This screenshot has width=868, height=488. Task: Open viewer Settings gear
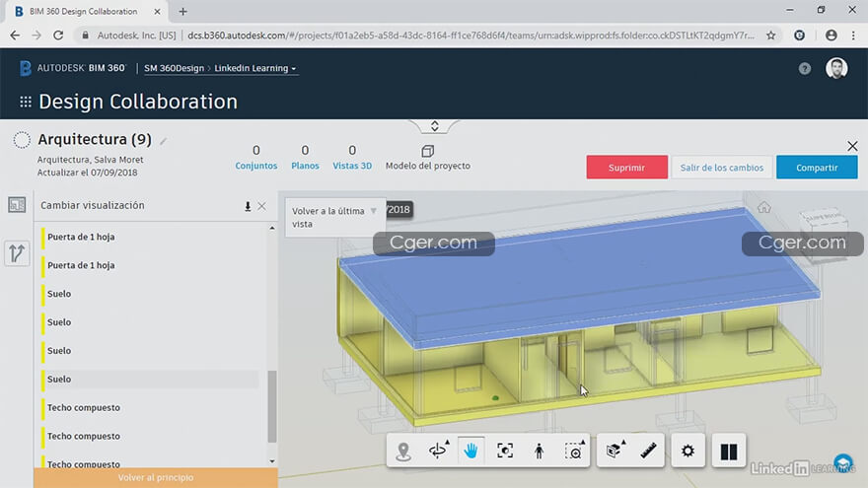coord(688,451)
